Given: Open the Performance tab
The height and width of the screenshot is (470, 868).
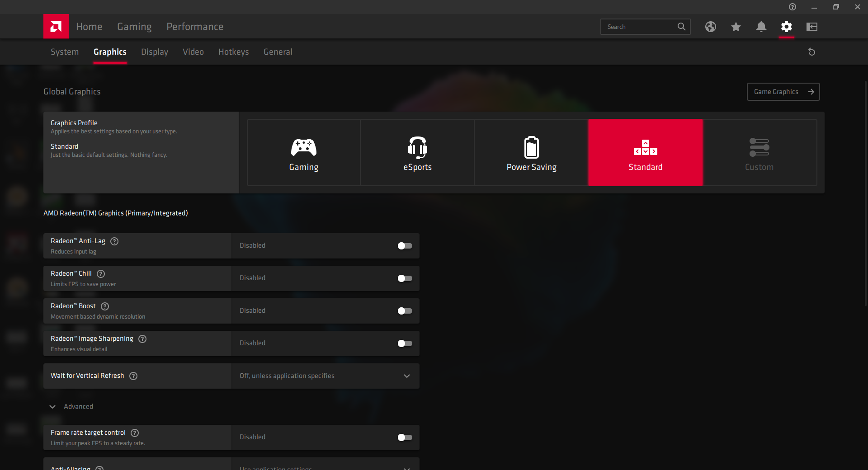Looking at the screenshot, I should 195,27.
